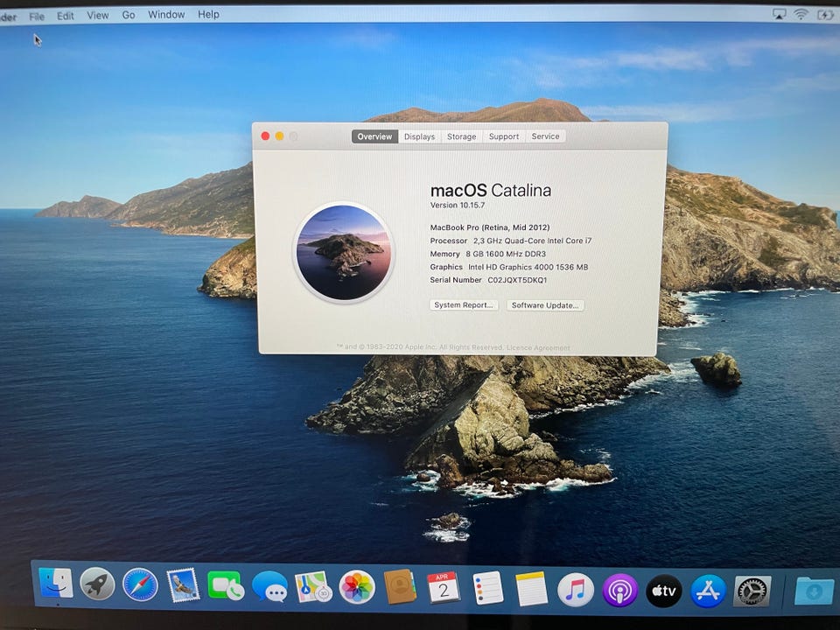The width and height of the screenshot is (840, 630).
Task: Open Downloads folder in Dock
Action: click(x=814, y=591)
